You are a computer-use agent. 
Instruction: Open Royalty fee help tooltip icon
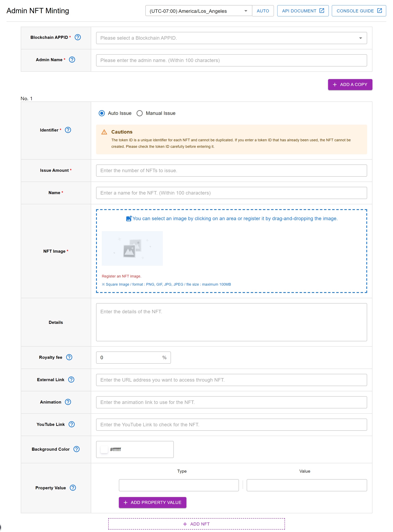[69, 357]
